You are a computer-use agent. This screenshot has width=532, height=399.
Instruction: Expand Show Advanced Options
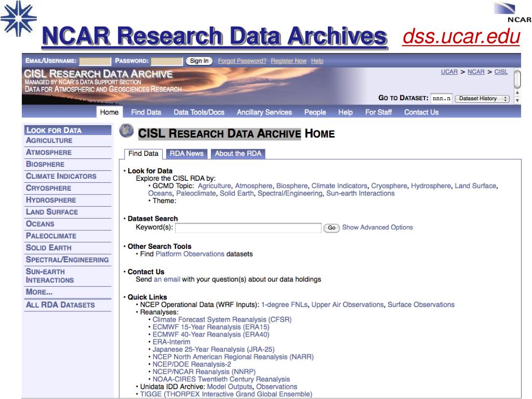(377, 228)
